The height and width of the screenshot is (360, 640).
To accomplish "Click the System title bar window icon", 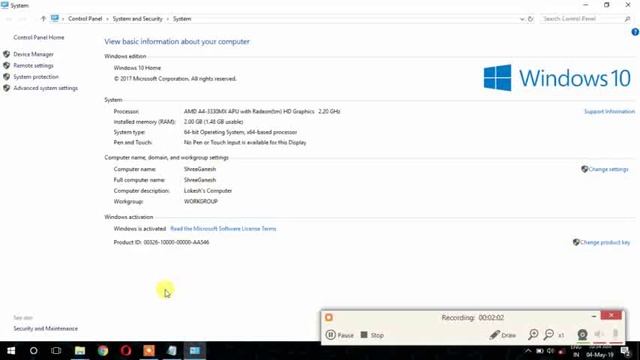I will tap(5, 5).
